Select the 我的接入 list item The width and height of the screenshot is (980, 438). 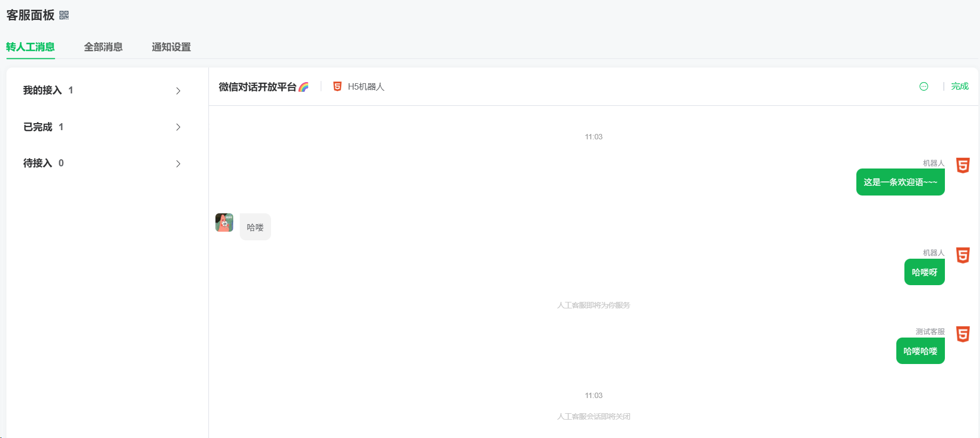click(x=43, y=90)
